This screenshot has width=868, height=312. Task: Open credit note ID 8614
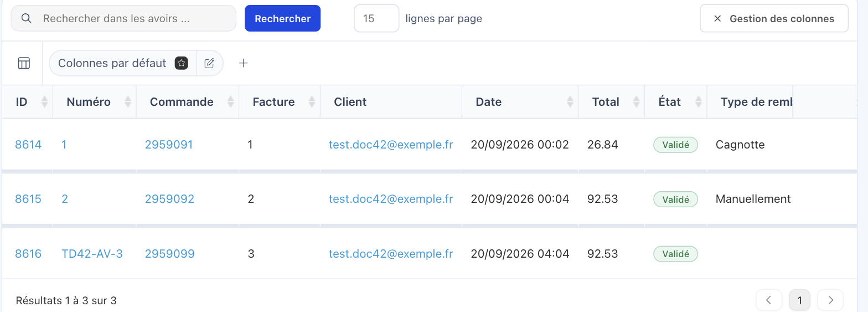point(28,145)
